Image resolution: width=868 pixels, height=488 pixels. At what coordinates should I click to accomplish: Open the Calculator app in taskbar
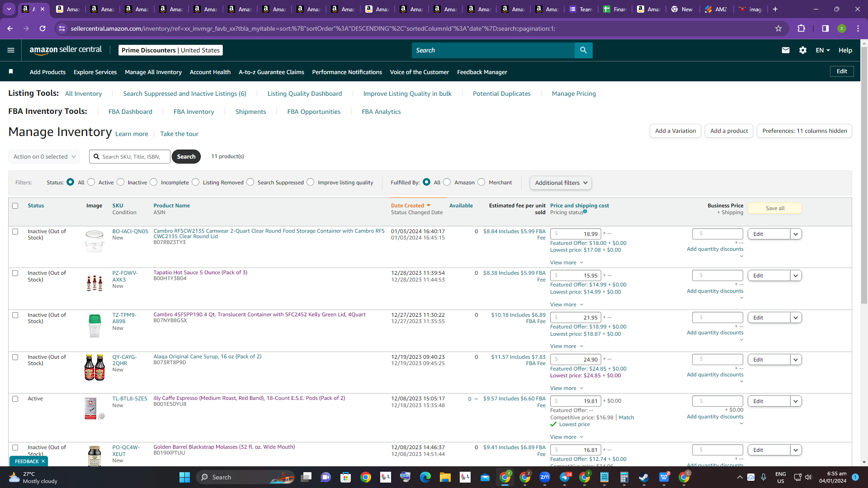[x=624, y=477]
